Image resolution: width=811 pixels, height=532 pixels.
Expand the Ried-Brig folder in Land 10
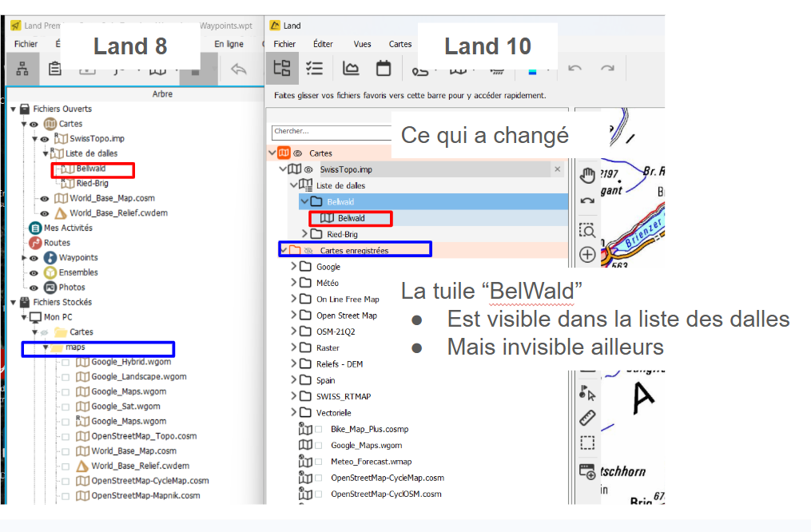[x=304, y=234]
